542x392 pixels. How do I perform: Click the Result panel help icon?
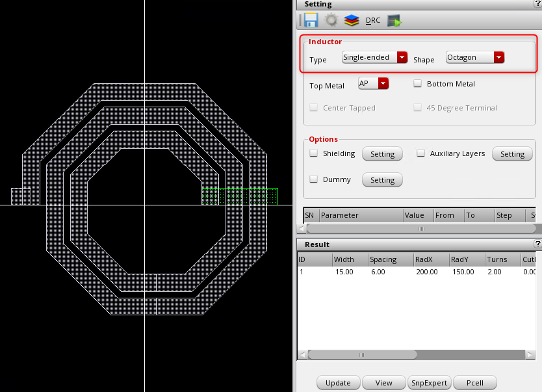(537, 244)
